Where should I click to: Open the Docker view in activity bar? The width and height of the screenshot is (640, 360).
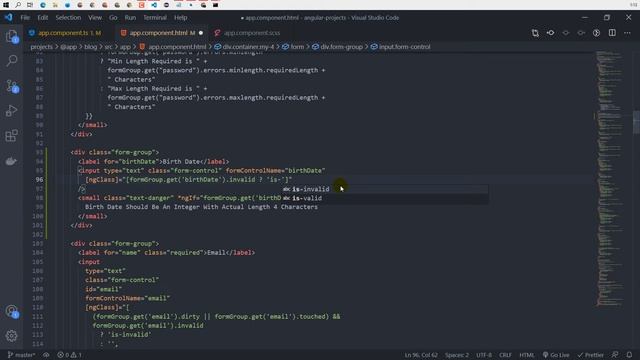tap(12, 161)
